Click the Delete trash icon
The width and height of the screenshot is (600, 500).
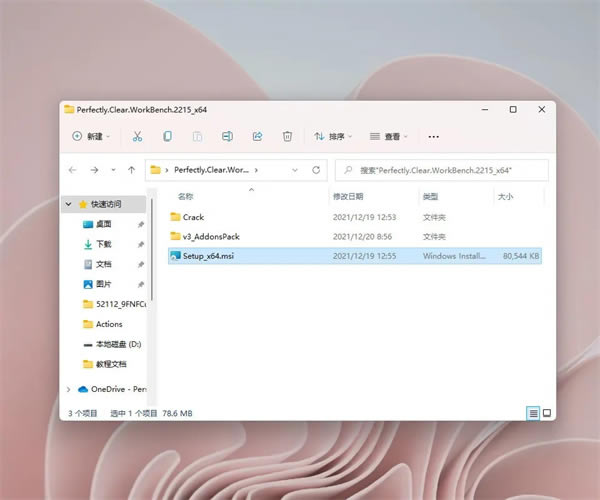pyautogui.click(x=287, y=137)
